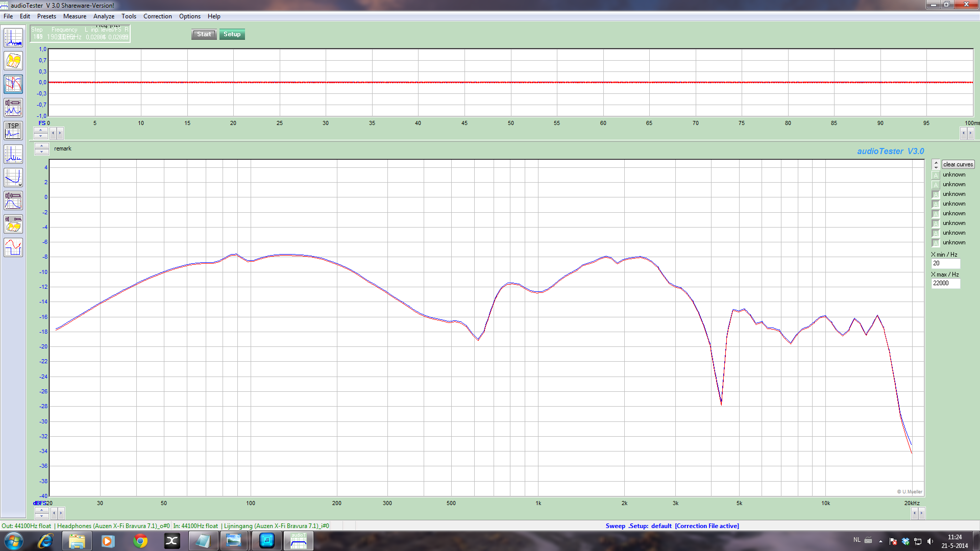Toggle first 'unknown' curve A button
The image size is (980, 551).
936,175
